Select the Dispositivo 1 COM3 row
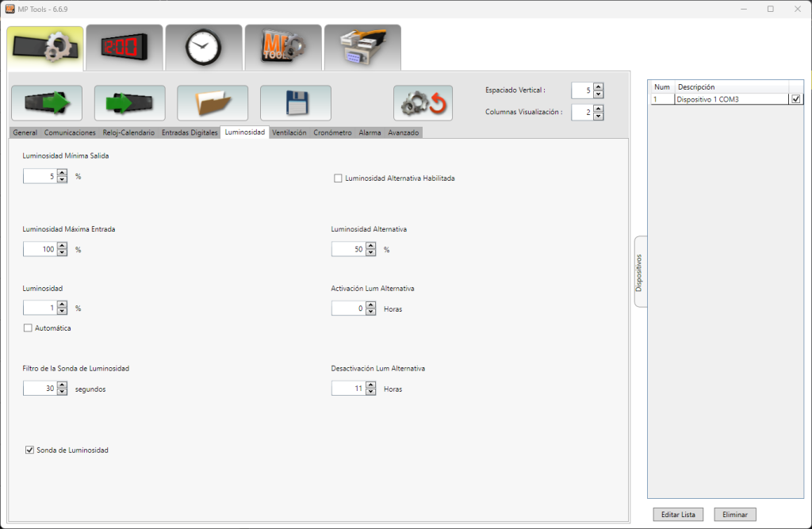 tap(726, 99)
